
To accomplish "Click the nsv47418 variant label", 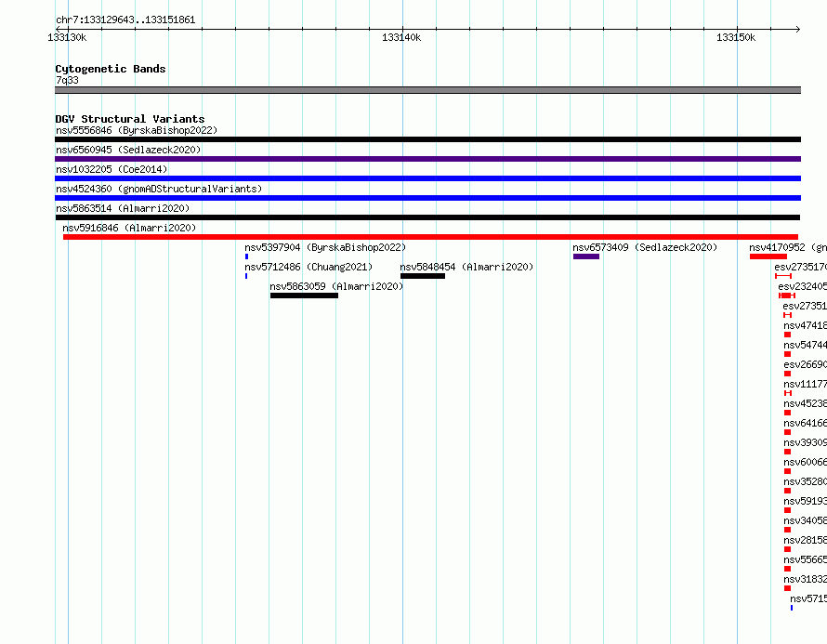I will click(x=806, y=325).
